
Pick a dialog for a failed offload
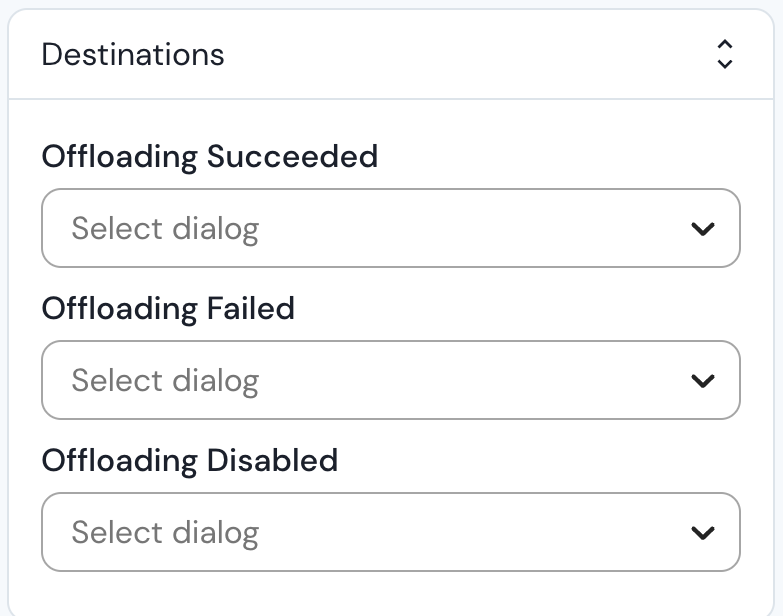click(x=390, y=380)
